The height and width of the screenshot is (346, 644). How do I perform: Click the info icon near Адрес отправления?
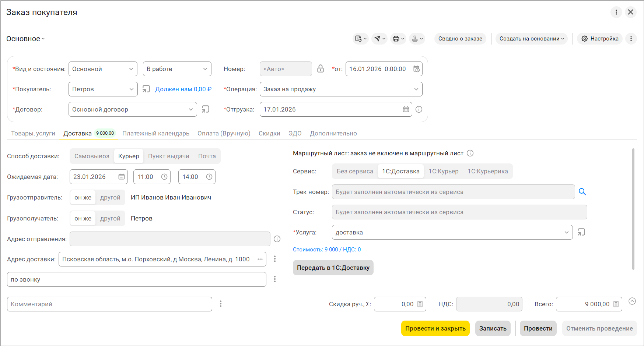(277, 239)
